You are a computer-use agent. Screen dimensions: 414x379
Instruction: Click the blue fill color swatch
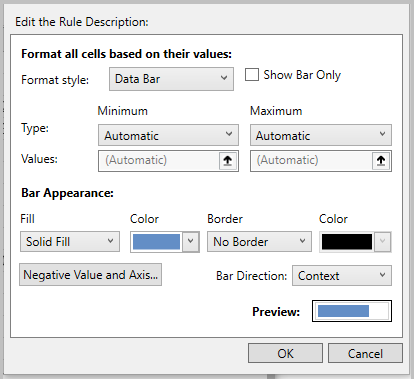pos(156,242)
